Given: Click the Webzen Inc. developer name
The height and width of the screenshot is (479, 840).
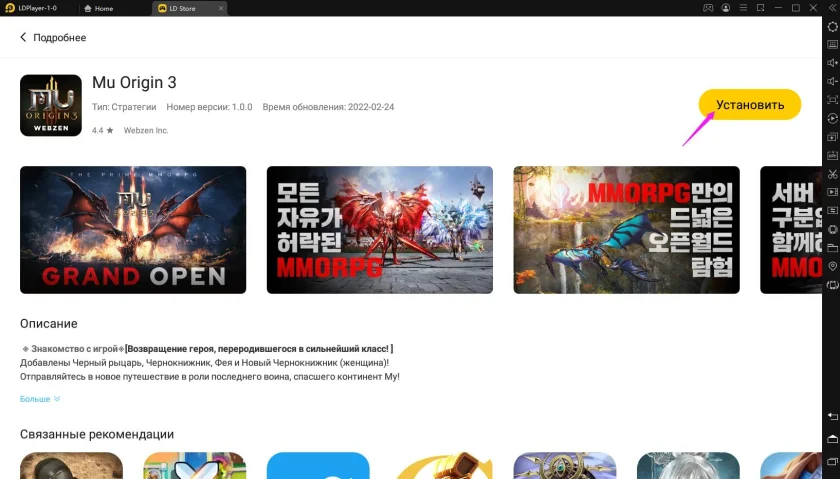Looking at the screenshot, I should tap(146, 130).
